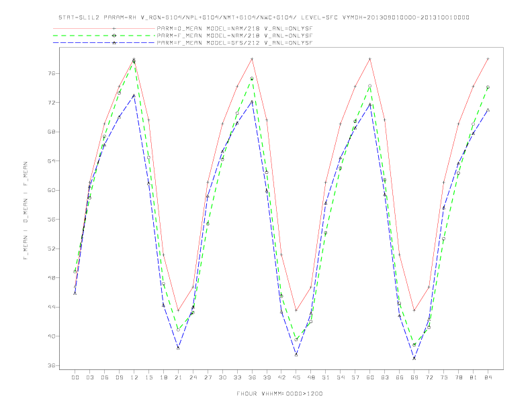
Task: Click x-axis forecast hour label 27
Action: pos(208,377)
